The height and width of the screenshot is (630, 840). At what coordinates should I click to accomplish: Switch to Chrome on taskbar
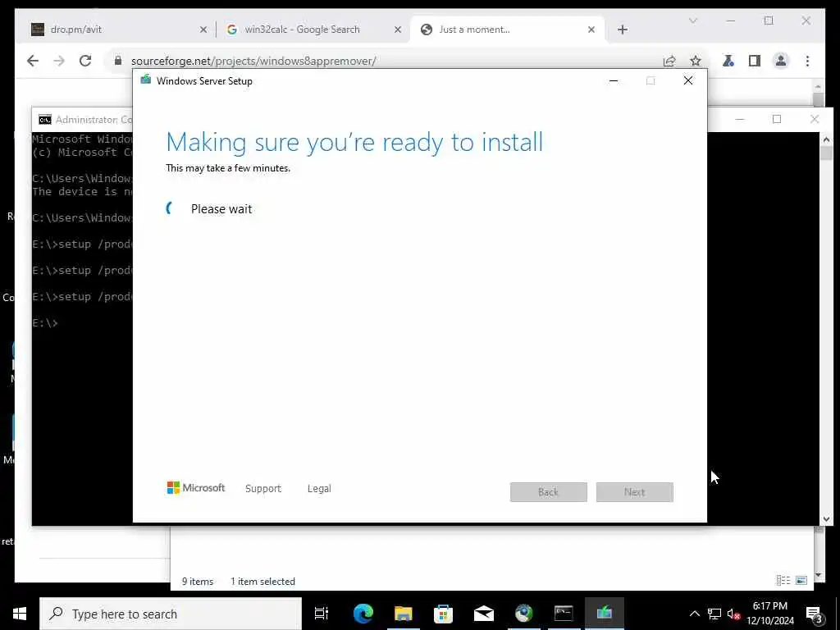point(524,614)
